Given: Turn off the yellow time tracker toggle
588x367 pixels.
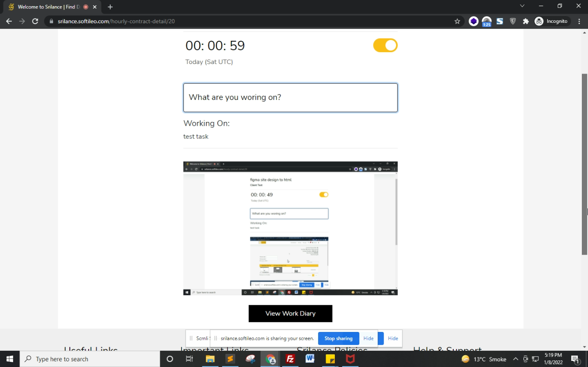Looking at the screenshot, I should click(x=385, y=46).
